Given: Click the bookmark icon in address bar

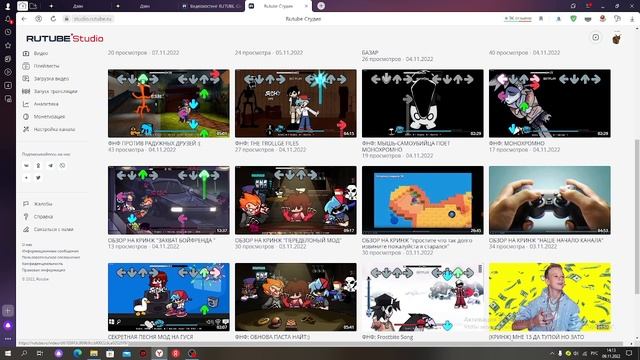Looking at the screenshot, I should click(x=541, y=19).
